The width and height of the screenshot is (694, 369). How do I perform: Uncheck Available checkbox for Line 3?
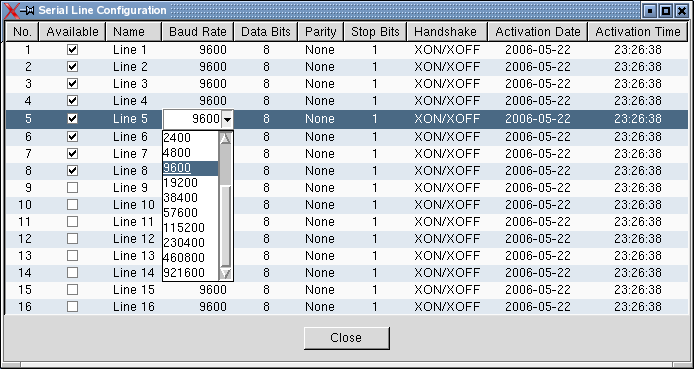coord(72,84)
